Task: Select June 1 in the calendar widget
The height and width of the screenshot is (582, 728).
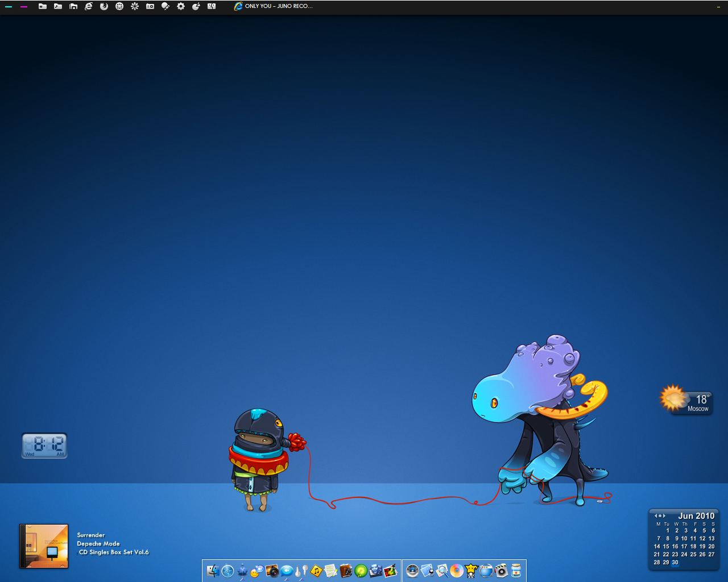Action: pos(668,530)
